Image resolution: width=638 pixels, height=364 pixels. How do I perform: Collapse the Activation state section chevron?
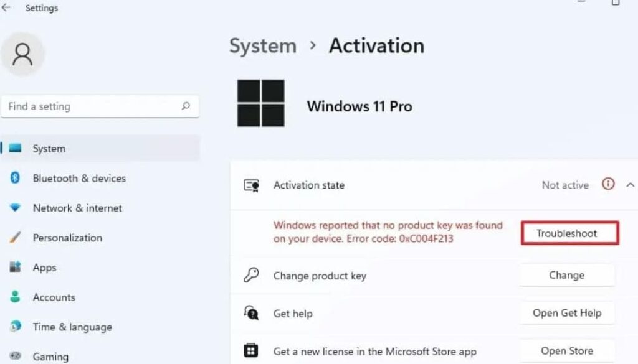pos(628,185)
